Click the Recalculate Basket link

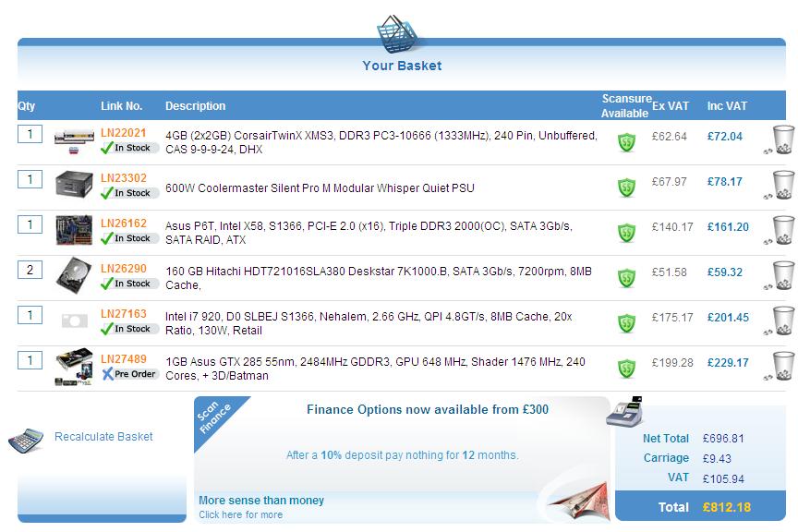point(103,437)
